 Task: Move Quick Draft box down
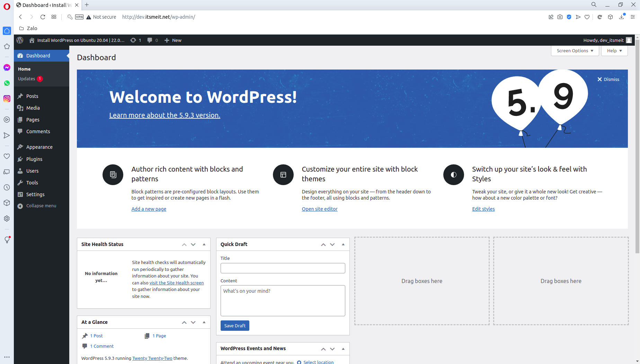(332, 244)
